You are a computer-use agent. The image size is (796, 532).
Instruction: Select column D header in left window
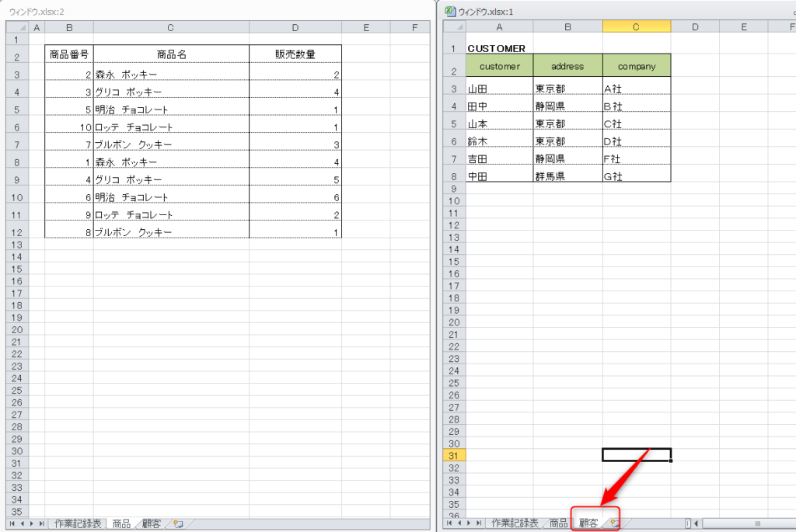point(295,27)
